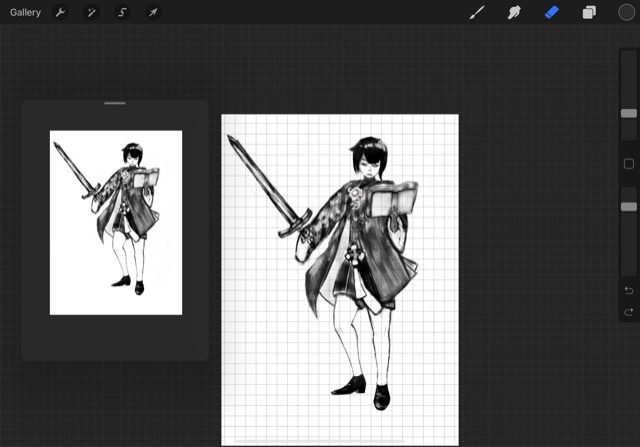Click the Reference window top grab handle
This screenshot has height=447, width=640.
[115, 103]
